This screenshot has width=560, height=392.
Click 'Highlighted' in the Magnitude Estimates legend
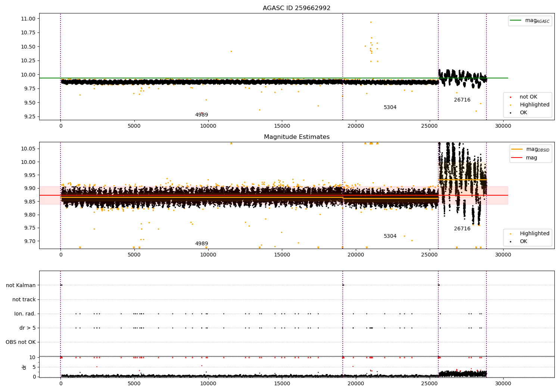535,234
